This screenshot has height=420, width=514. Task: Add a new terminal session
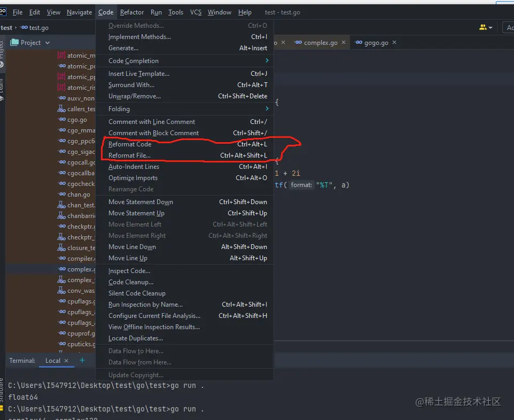(x=82, y=360)
